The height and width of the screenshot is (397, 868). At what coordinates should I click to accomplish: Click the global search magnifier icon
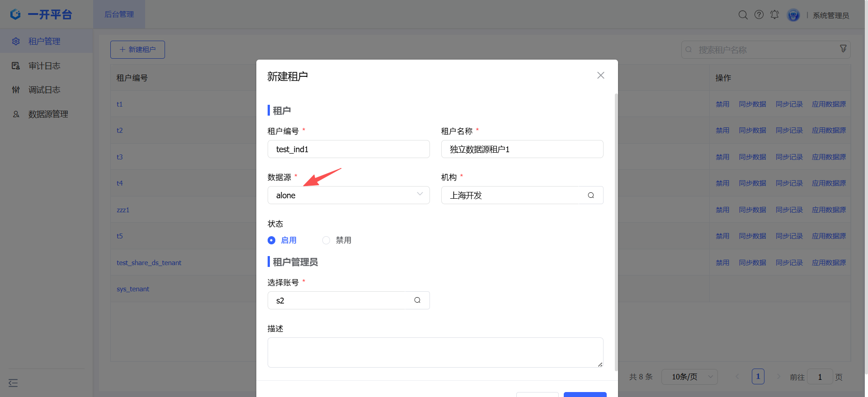coord(743,15)
